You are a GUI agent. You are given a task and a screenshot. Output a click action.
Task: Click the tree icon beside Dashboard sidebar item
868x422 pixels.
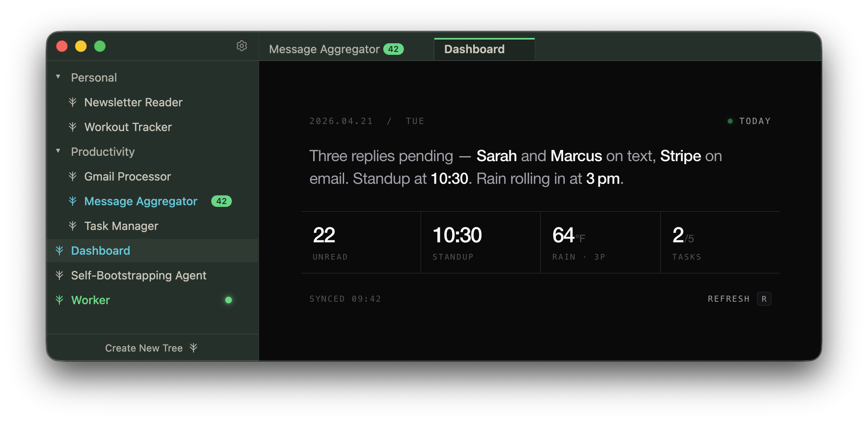59,250
